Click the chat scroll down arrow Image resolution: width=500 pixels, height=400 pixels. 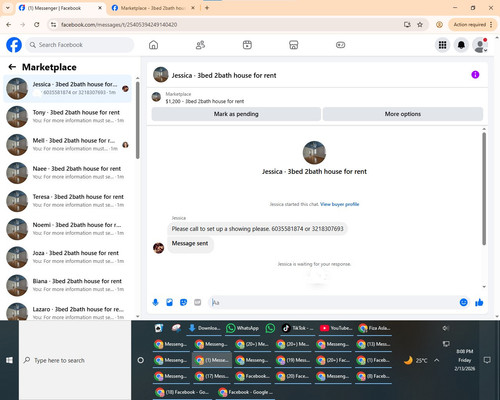coord(484,286)
